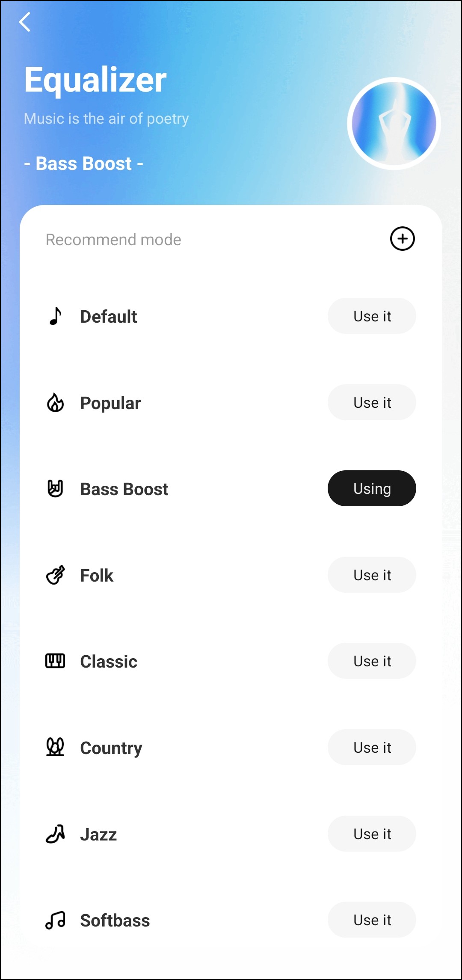The height and width of the screenshot is (980, 462).
Task: Tap the Folk guitar icon
Action: point(55,575)
